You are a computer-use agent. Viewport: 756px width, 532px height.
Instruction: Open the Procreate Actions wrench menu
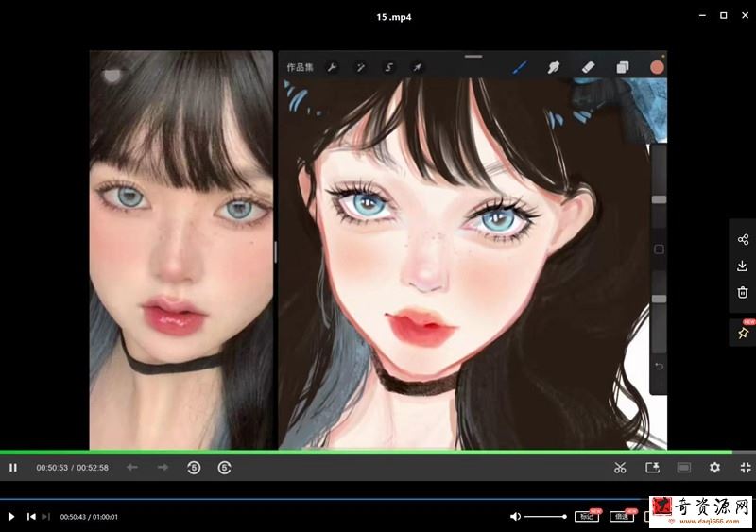pyautogui.click(x=332, y=67)
